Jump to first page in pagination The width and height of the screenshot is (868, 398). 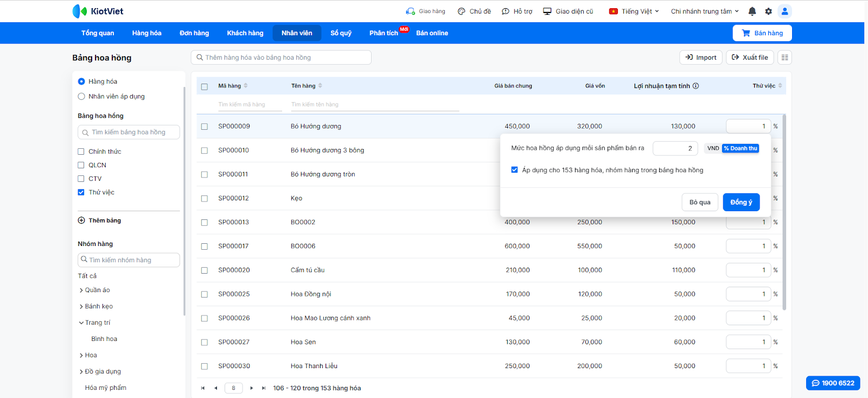203,388
